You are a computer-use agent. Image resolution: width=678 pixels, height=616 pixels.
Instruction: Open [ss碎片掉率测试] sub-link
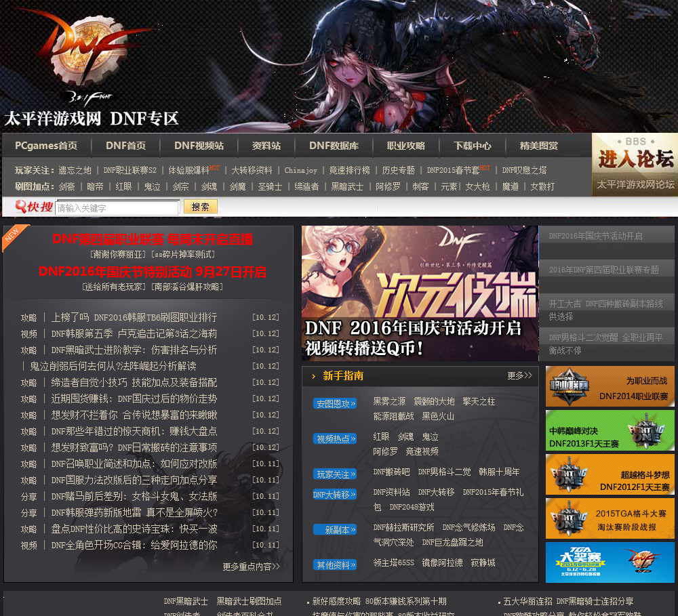point(183,254)
